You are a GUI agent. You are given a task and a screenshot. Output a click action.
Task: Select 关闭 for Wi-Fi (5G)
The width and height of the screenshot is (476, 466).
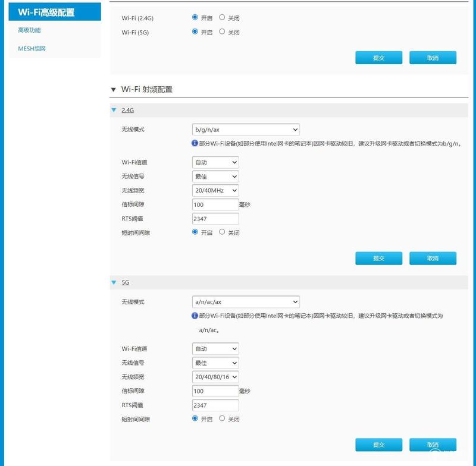pyautogui.click(x=222, y=32)
